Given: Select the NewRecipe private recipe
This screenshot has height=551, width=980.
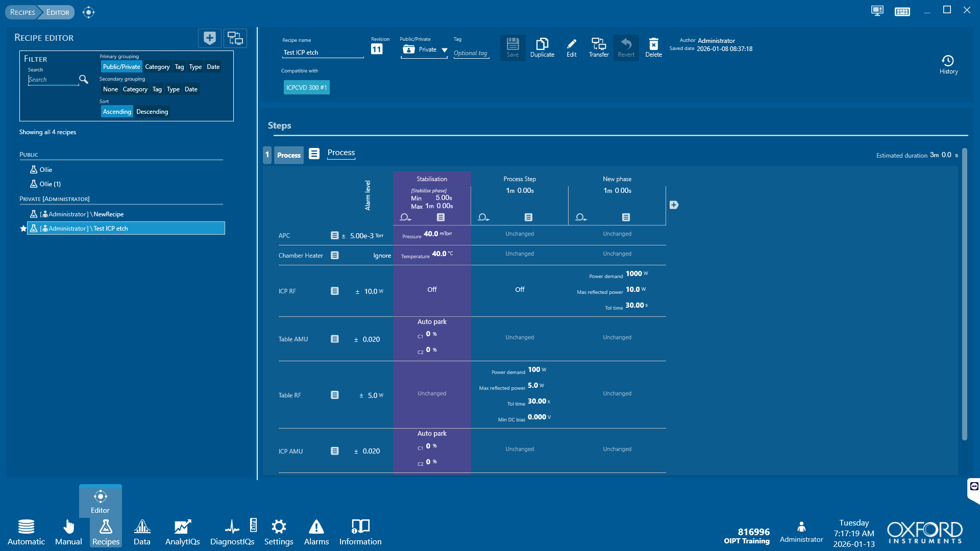Looking at the screenshot, I should pos(108,214).
